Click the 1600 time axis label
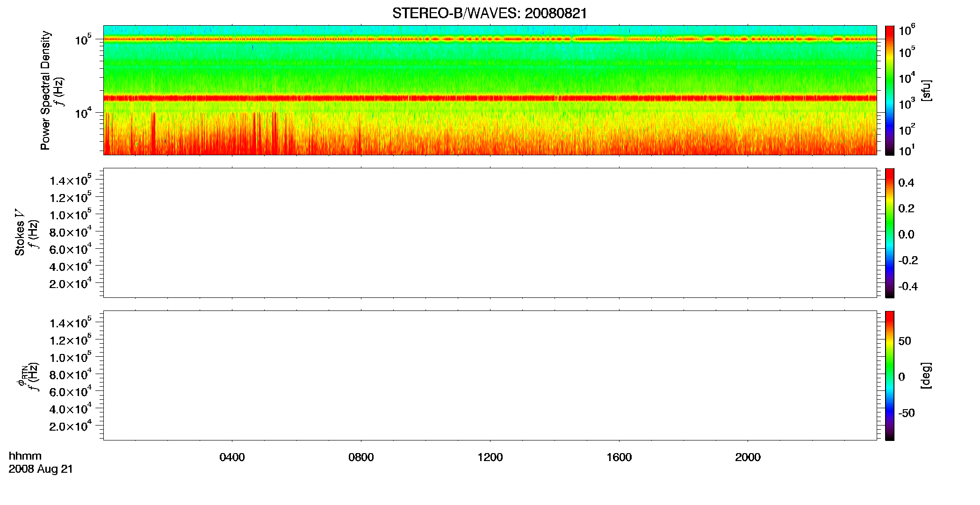980x505 pixels. [619, 457]
